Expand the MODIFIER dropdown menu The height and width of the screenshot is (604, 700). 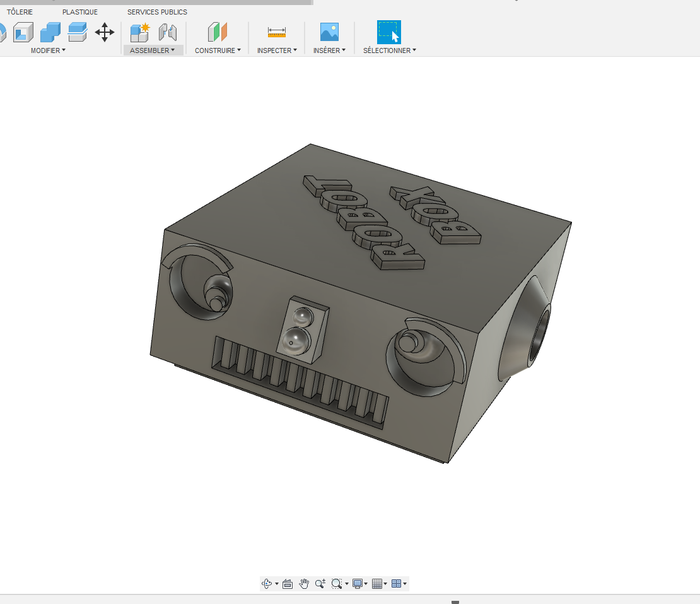pyautogui.click(x=48, y=50)
